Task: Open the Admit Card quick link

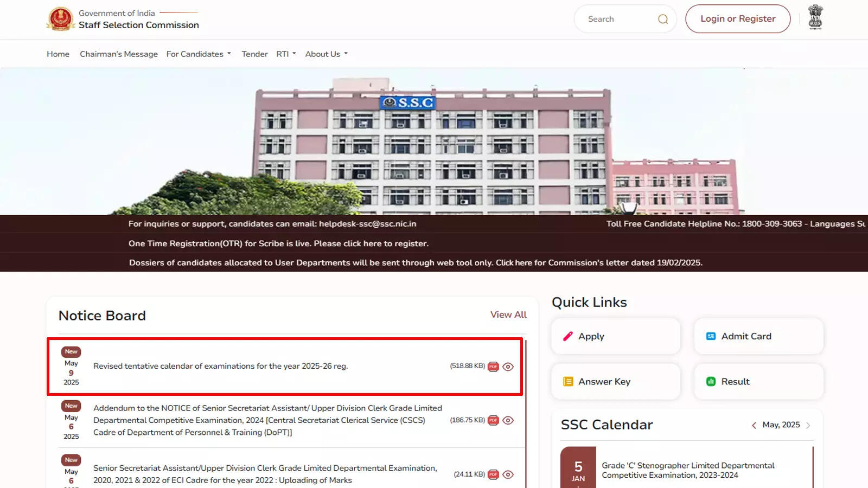Action: tap(759, 336)
